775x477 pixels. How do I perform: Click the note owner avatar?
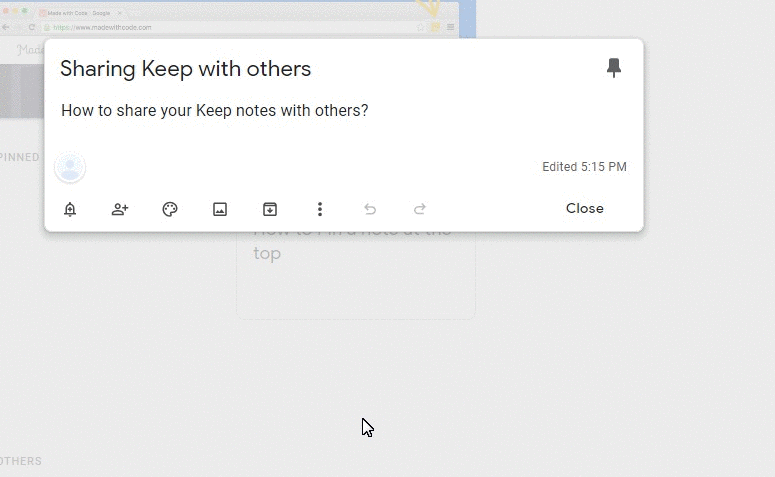point(70,168)
